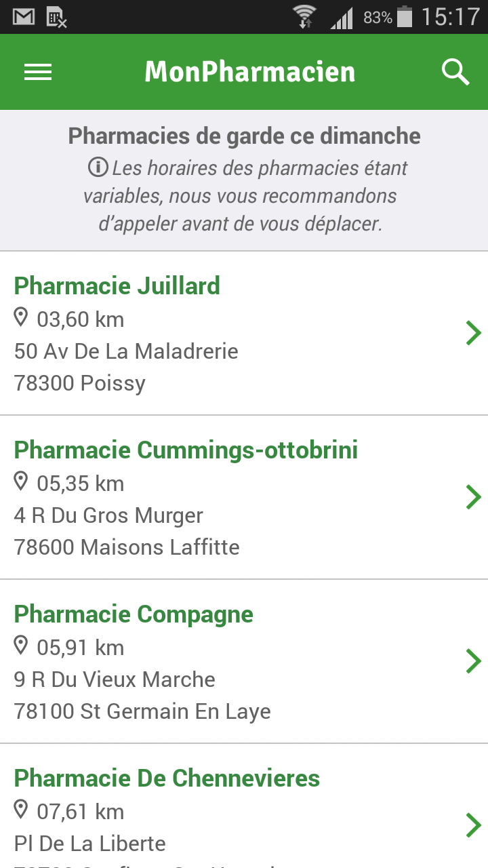Tap the location pin beside 05,91 km
Image resolution: width=488 pixels, height=868 pixels.
pyautogui.click(x=21, y=646)
